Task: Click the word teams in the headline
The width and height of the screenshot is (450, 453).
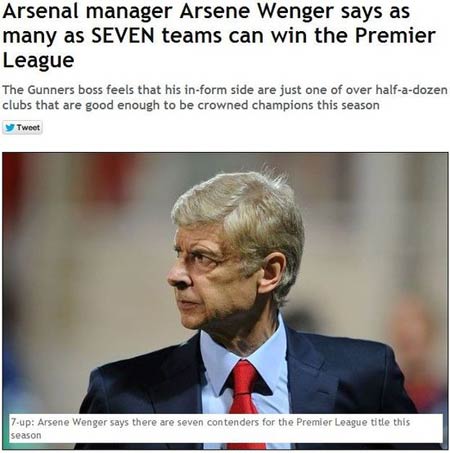Action: tap(192, 36)
